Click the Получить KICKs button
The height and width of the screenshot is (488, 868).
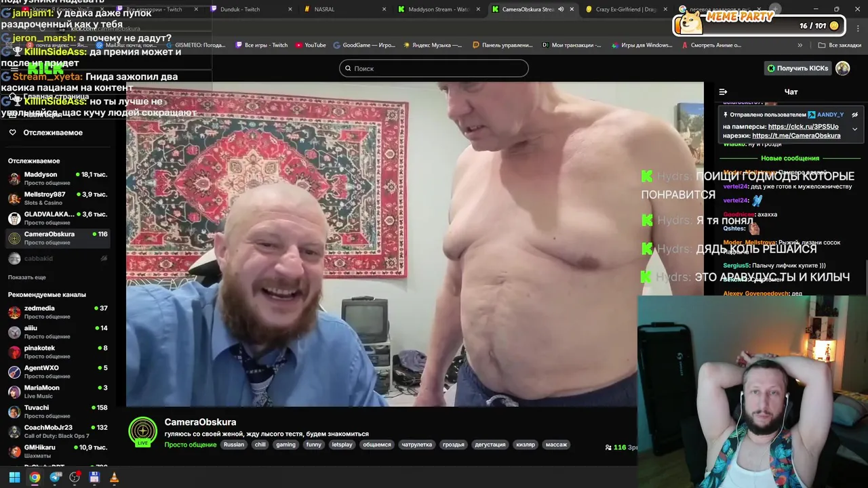point(797,68)
